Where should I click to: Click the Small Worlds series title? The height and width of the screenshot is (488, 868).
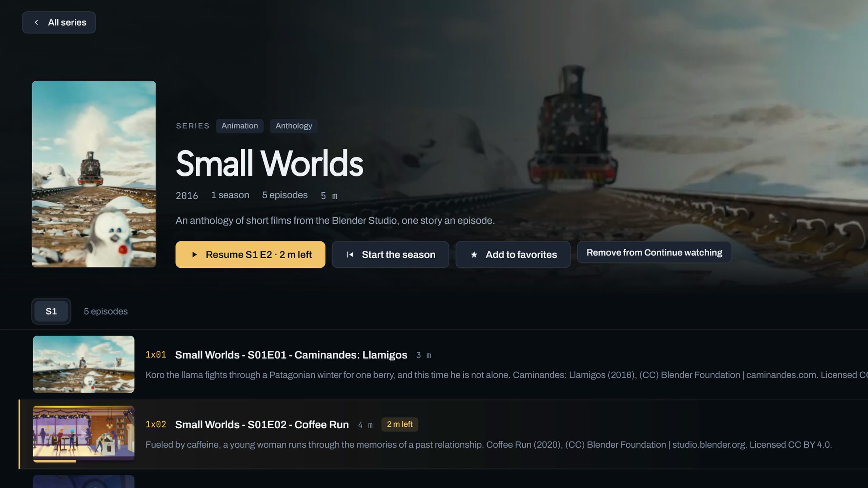pyautogui.click(x=270, y=163)
